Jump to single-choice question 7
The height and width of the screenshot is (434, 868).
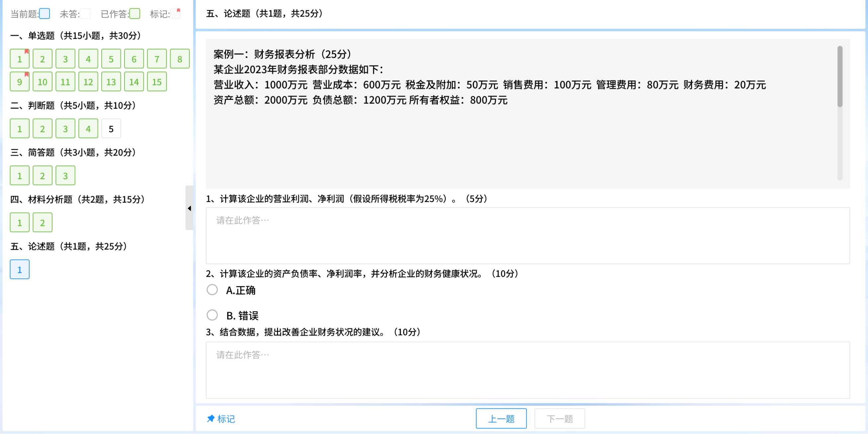coord(157,59)
